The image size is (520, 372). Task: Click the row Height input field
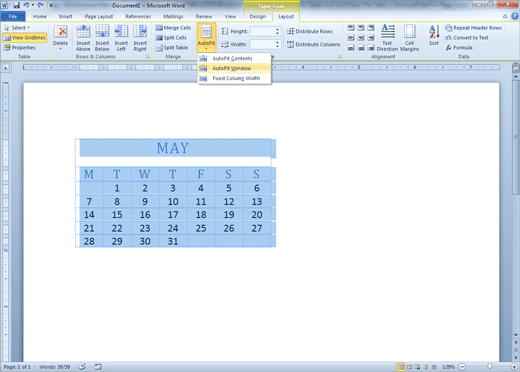pos(262,31)
